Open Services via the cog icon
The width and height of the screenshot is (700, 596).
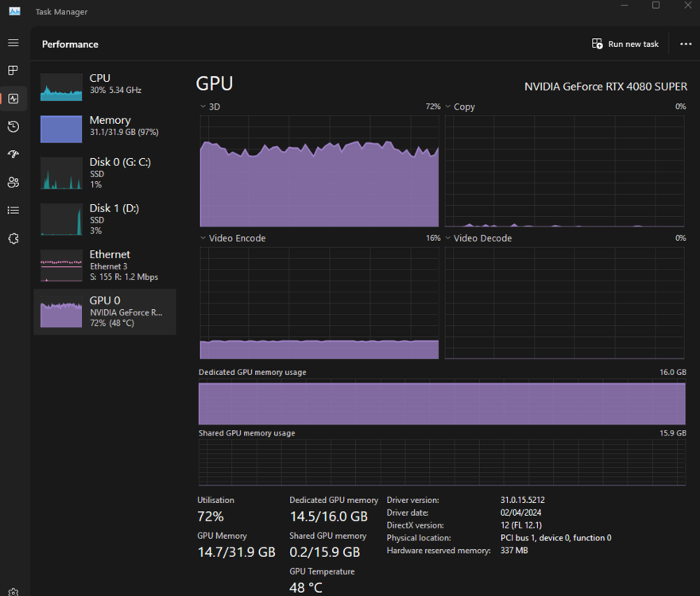click(x=13, y=238)
